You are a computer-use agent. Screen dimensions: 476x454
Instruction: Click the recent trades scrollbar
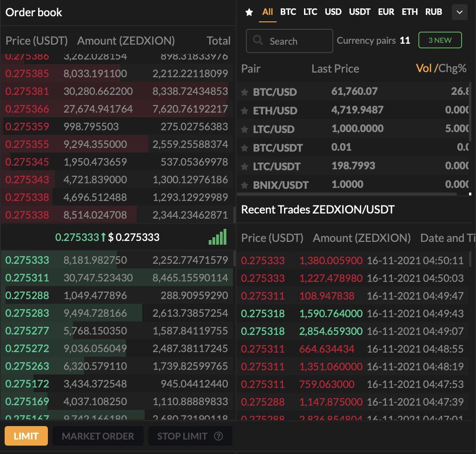(x=470, y=259)
